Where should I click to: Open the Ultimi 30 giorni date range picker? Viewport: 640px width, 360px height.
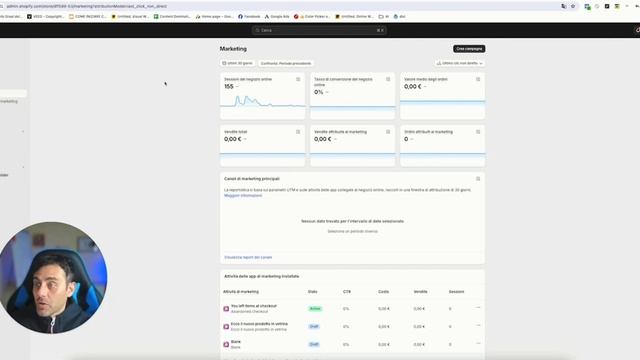click(x=238, y=63)
